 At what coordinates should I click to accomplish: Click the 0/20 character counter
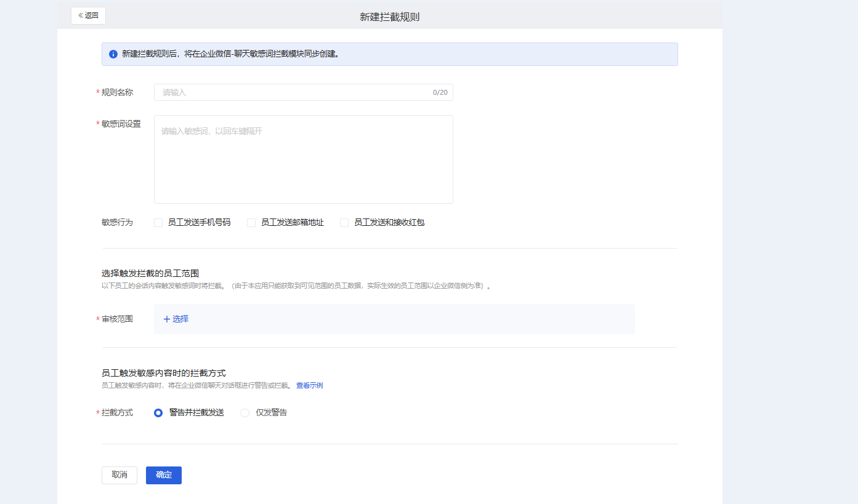pos(440,92)
